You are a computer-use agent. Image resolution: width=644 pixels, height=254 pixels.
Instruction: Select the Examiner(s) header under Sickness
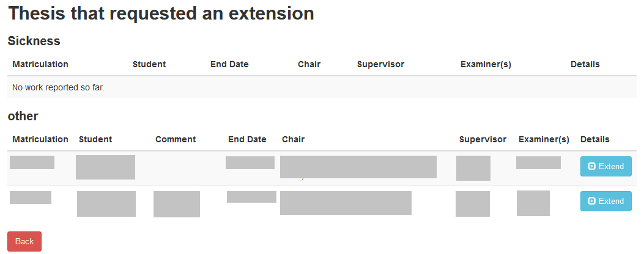coord(486,64)
